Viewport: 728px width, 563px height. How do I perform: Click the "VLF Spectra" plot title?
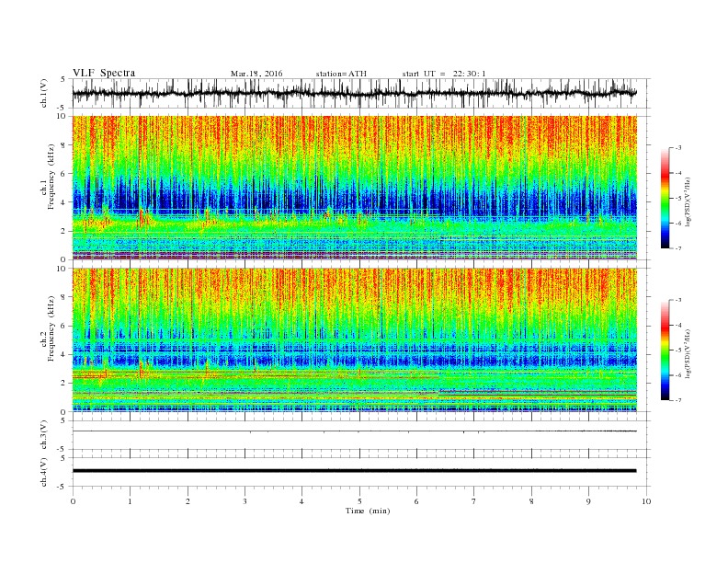point(104,73)
